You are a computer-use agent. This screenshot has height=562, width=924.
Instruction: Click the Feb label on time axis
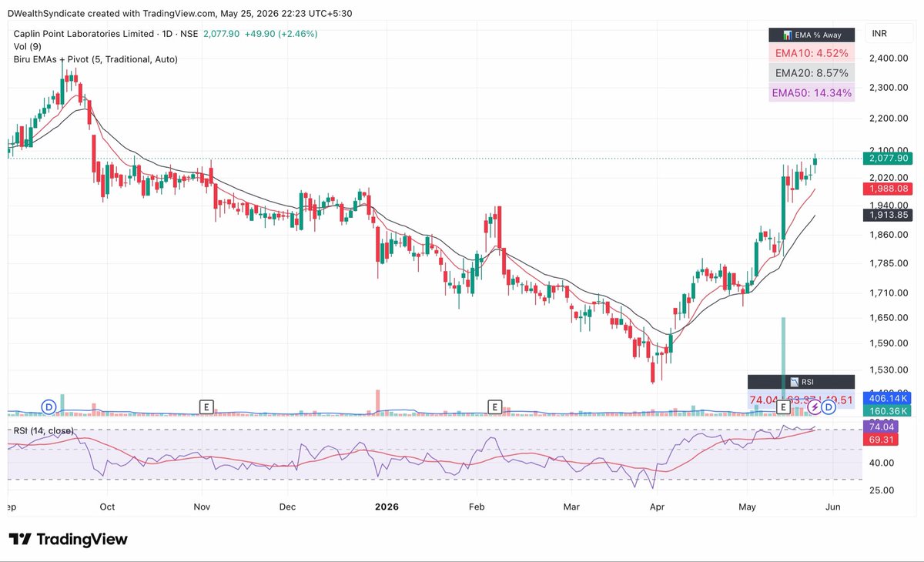point(477,507)
